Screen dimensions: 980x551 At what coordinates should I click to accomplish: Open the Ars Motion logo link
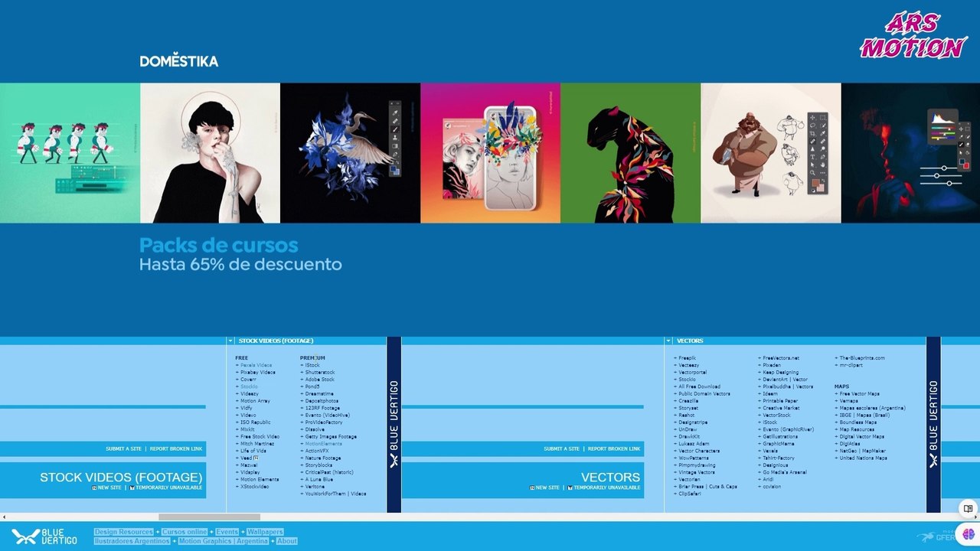click(913, 35)
